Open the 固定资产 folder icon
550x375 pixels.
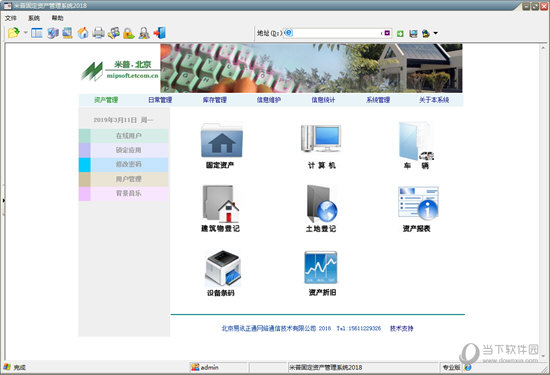(221, 140)
